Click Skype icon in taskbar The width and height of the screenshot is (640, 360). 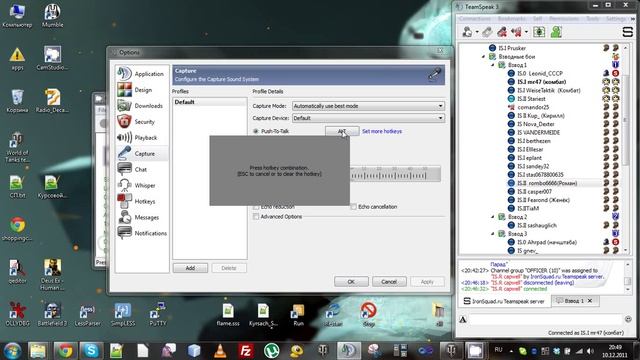91,350
